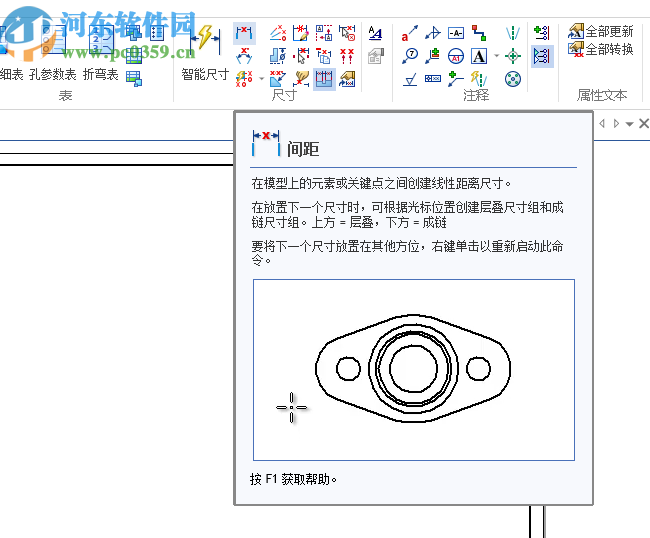Screen dimensions: 650x538
Task: Click the right arrow of document tabs
Action: [616, 124]
